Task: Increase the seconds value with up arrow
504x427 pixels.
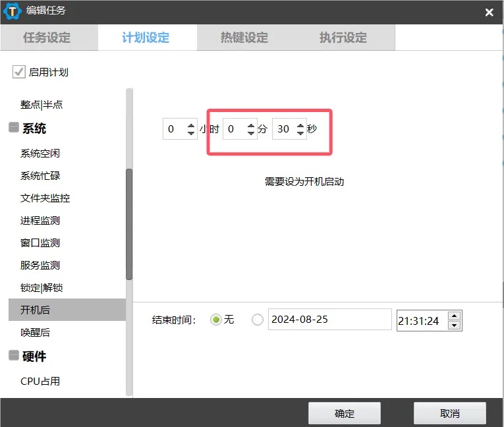Action: pos(300,125)
